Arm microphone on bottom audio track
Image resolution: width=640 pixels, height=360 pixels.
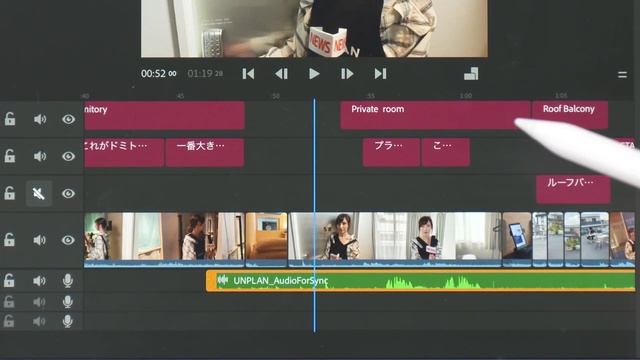click(68, 321)
